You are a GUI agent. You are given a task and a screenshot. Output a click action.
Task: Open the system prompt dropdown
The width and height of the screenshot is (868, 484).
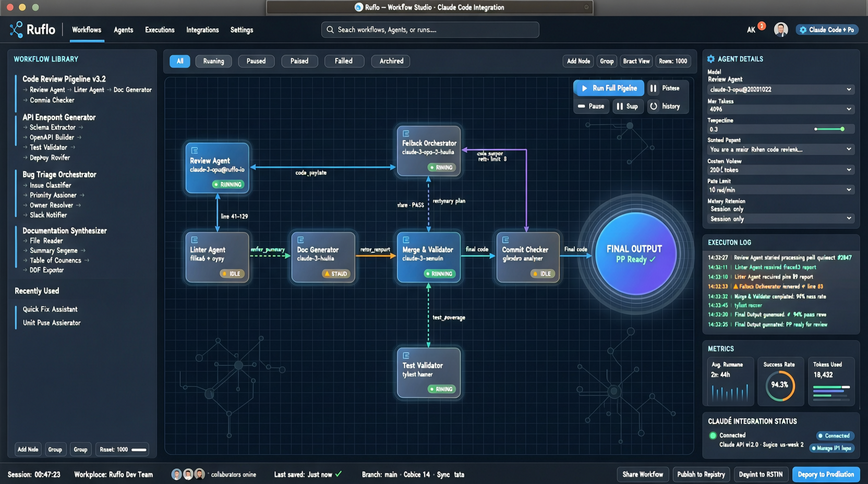[780, 150]
